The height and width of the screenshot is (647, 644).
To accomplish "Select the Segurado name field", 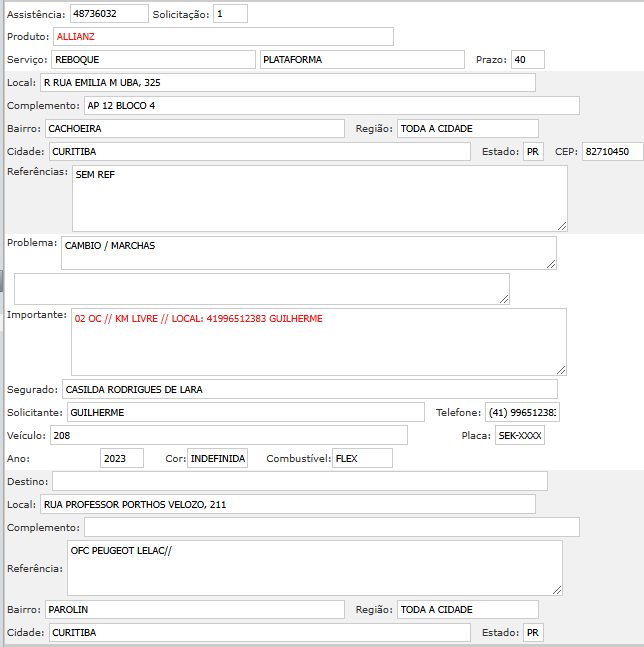I will click(x=309, y=389).
